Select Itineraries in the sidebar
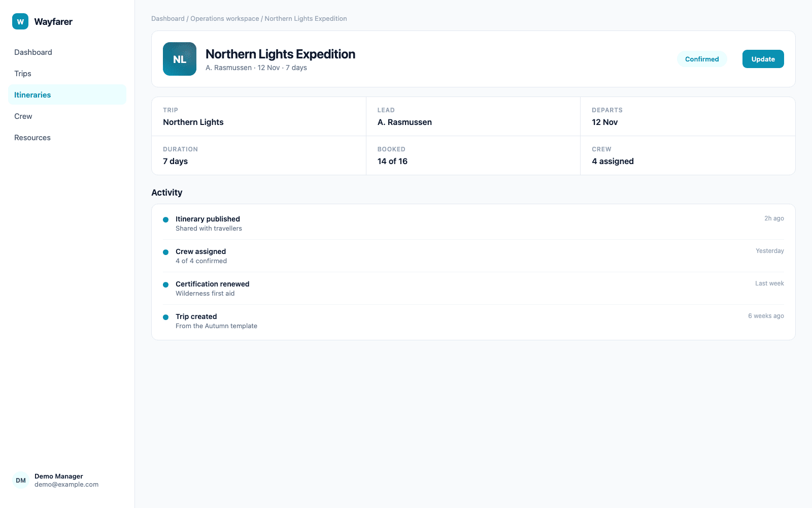This screenshot has width=812, height=508. click(67, 95)
